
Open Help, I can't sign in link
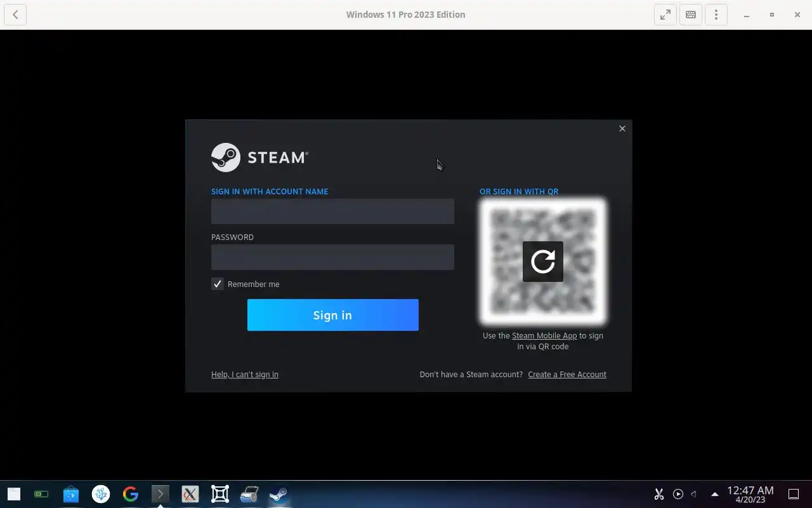[245, 375]
